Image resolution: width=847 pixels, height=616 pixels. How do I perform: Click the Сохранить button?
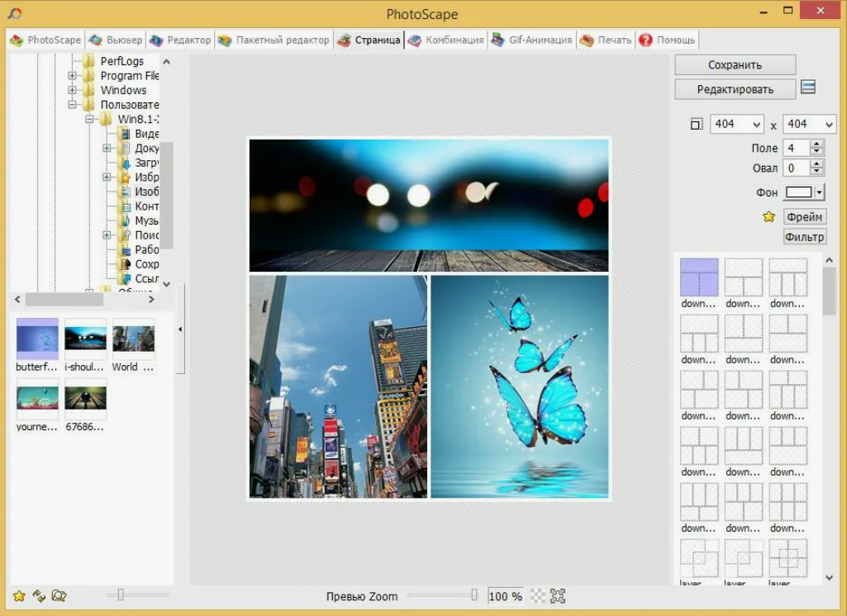coord(735,64)
